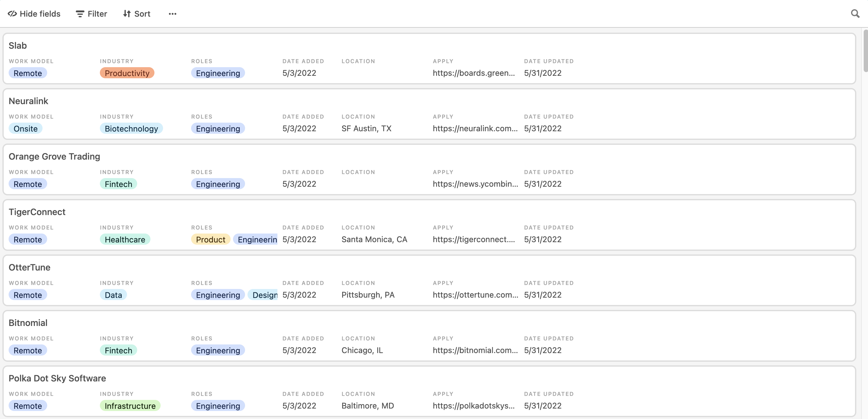This screenshot has height=419, width=868.
Task: Open the Bitnomial record
Action: click(28, 323)
